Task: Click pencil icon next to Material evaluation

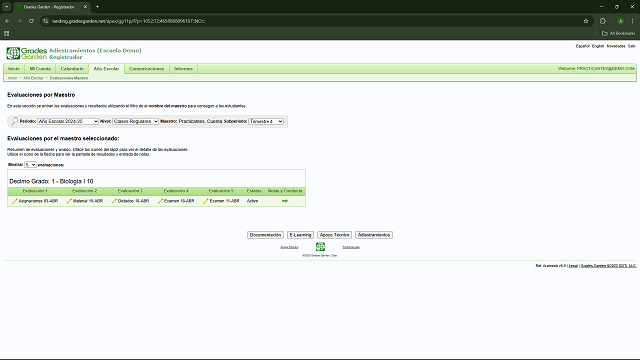Action: point(69,201)
